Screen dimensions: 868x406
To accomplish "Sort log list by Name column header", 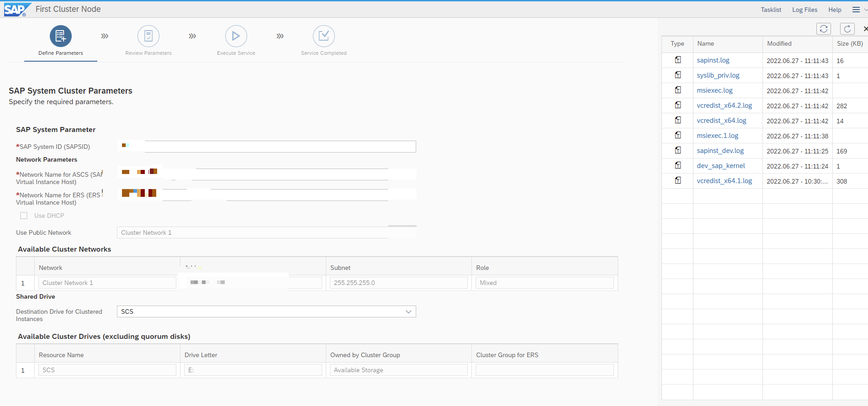I will click(x=728, y=44).
